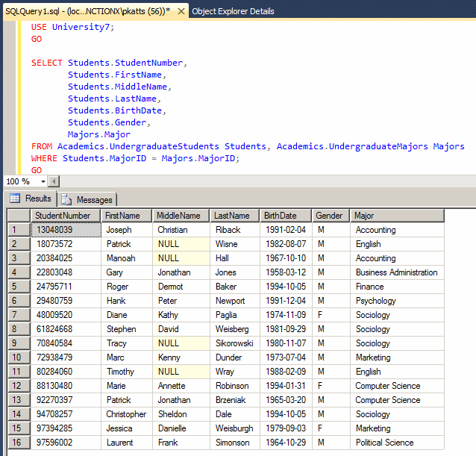Select the FirstName column header
The width and height of the screenshot is (476, 456).
(x=126, y=216)
